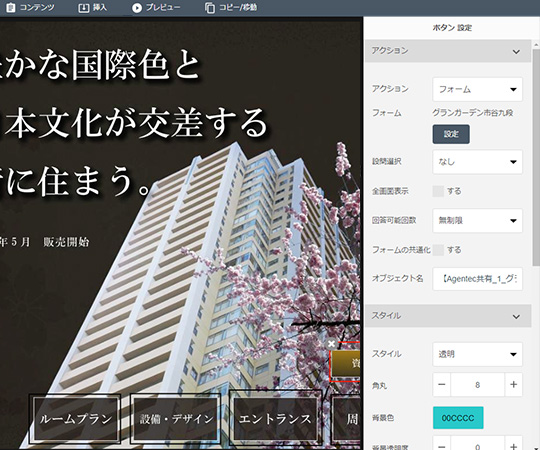Image resolution: width=540 pixels, height=450 pixels.
Task: Click the エントランス button on the page
Action: point(275,417)
